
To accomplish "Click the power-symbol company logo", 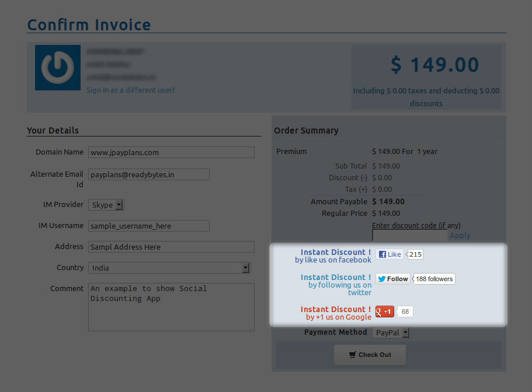I will (x=57, y=68).
